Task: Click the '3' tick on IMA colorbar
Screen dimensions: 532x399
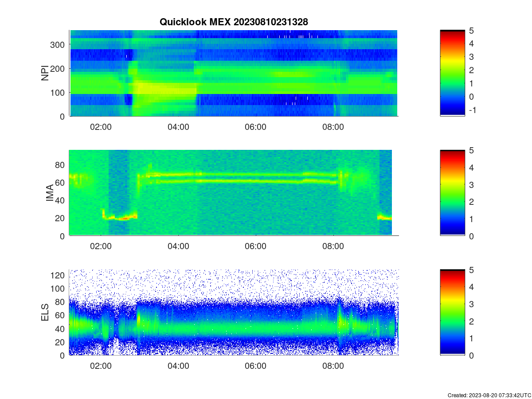Action: pos(471,184)
